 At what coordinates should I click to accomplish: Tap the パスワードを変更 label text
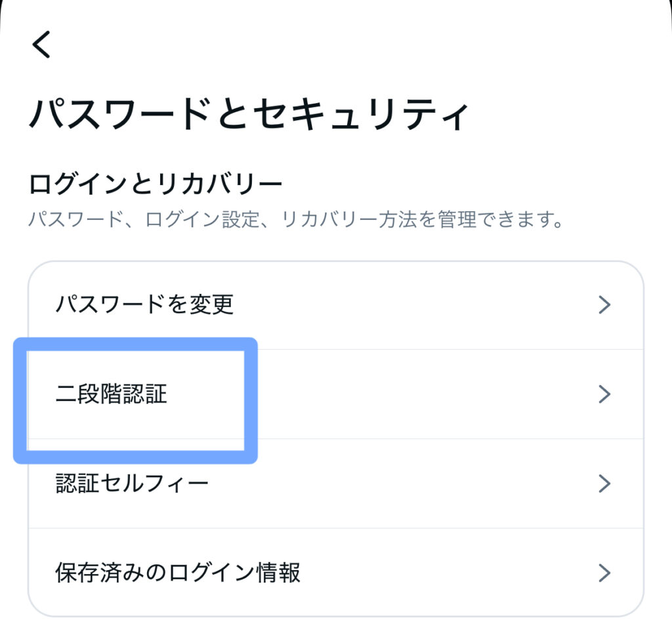pos(144,304)
